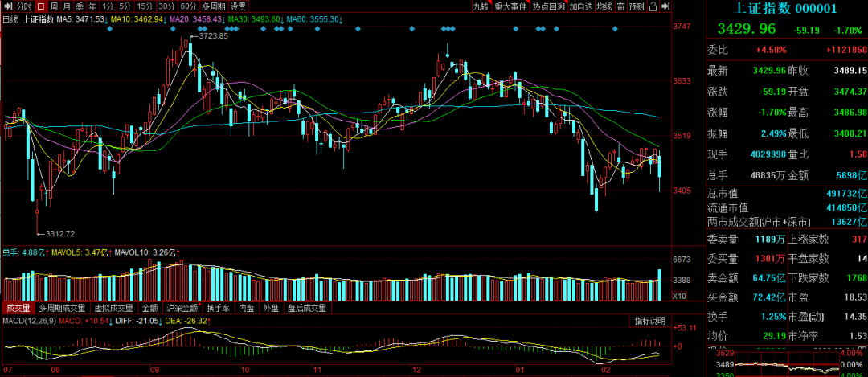The width and height of the screenshot is (868, 377).
Task: Click the 总市值 491732亿 row
Action: coord(787,195)
